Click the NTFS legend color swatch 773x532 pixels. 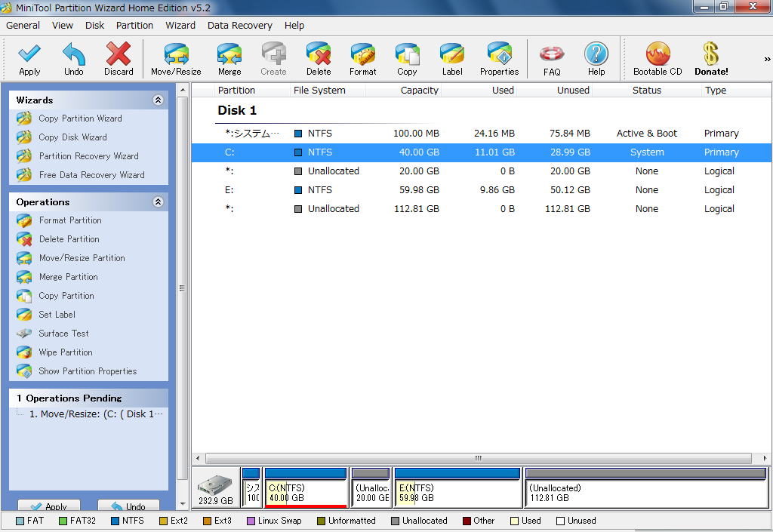point(115,521)
